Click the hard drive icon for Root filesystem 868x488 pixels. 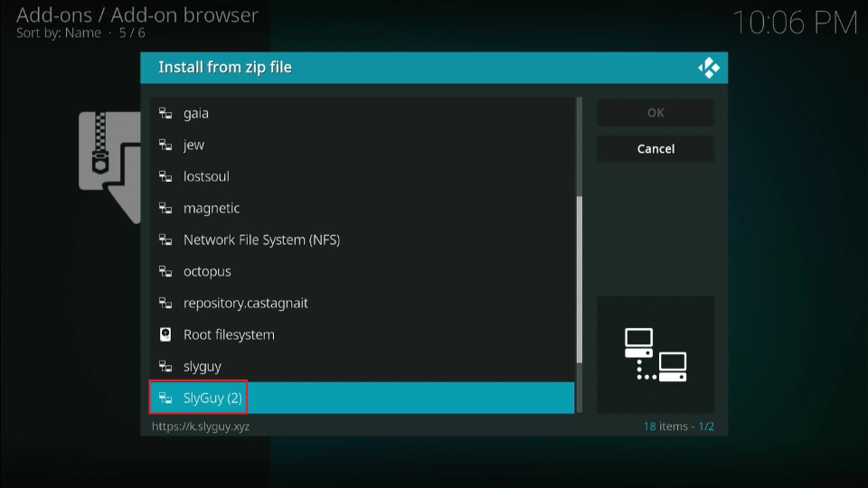(165, 335)
